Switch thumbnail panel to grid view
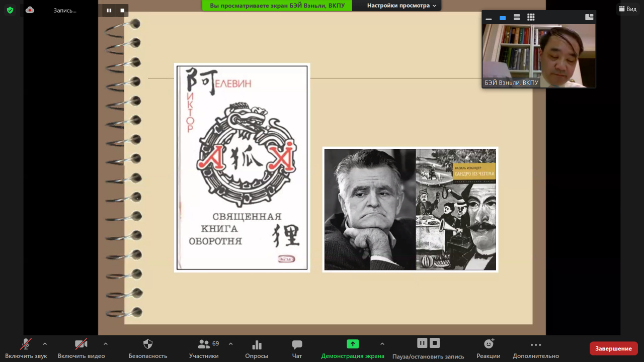 click(x=531, y=18)
